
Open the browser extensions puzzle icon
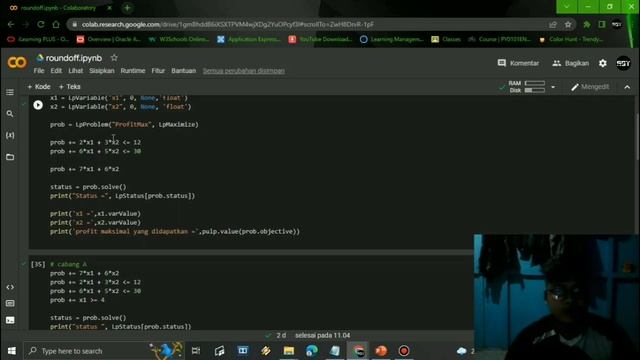587,24
